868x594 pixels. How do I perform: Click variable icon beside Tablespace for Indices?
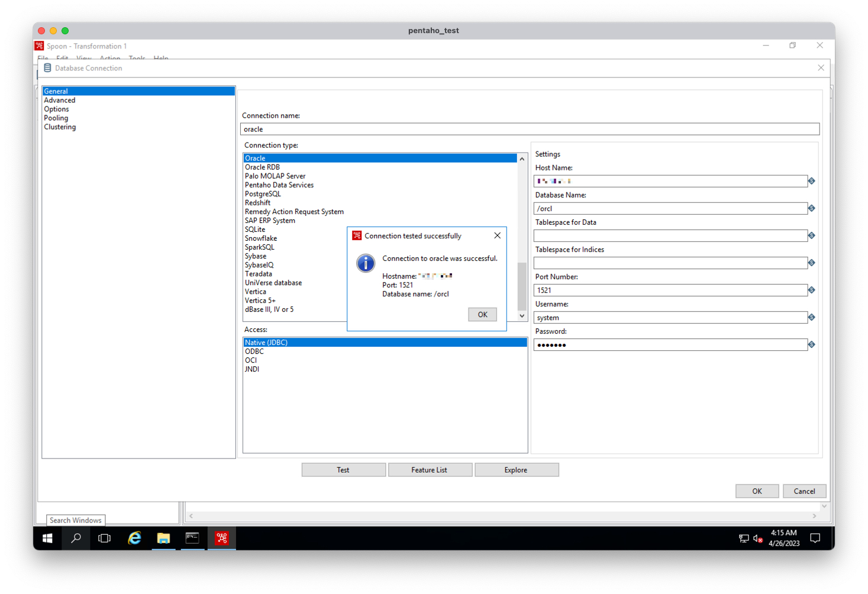812,263
